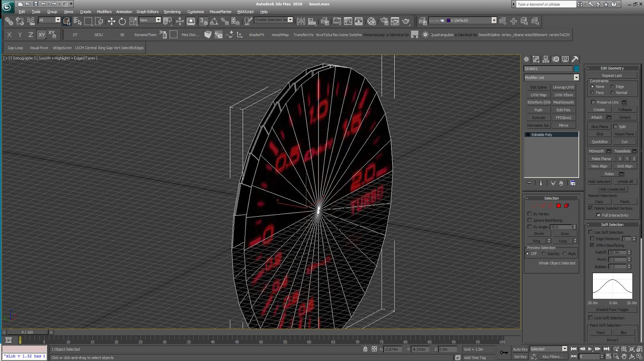Open the Utilities hammer panel tab

575,59
